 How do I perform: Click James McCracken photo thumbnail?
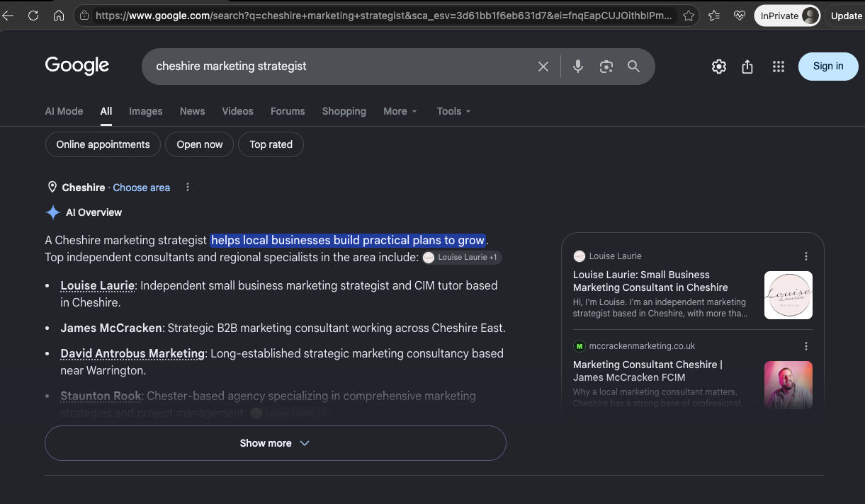click(788, 385)
